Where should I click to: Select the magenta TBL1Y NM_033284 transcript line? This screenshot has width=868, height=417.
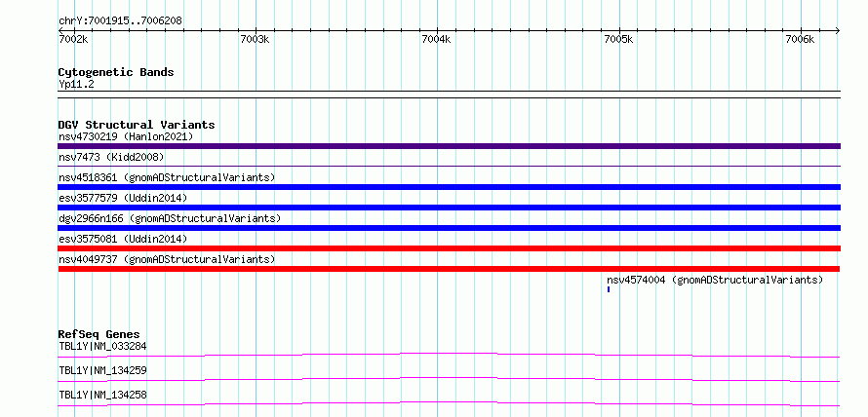pyautogui.click(x=449, y=355)
